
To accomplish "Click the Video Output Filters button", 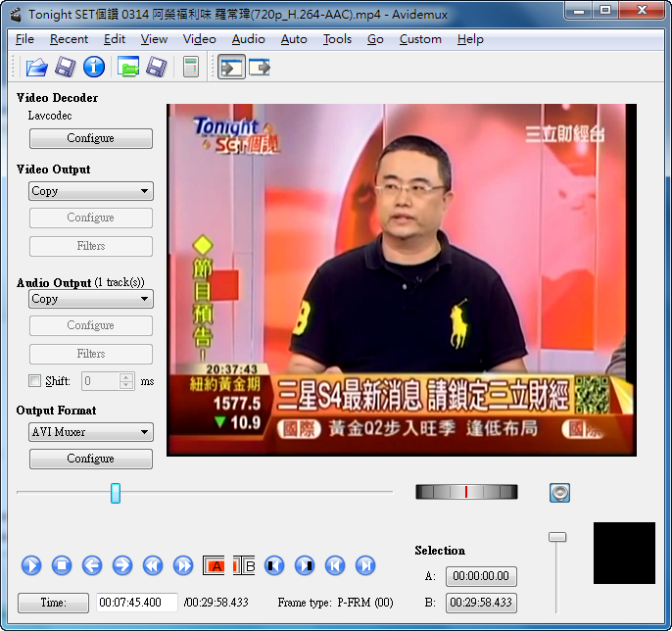I will click(x=91, y=246).
